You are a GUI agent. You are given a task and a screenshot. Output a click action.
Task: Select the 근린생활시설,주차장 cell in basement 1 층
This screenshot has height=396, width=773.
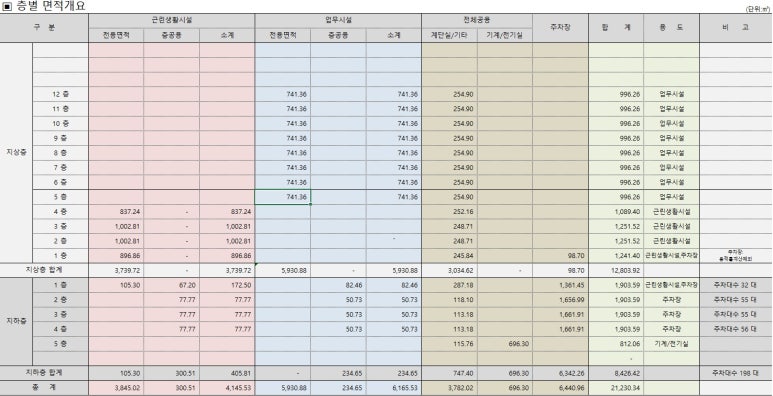point(671,285)
